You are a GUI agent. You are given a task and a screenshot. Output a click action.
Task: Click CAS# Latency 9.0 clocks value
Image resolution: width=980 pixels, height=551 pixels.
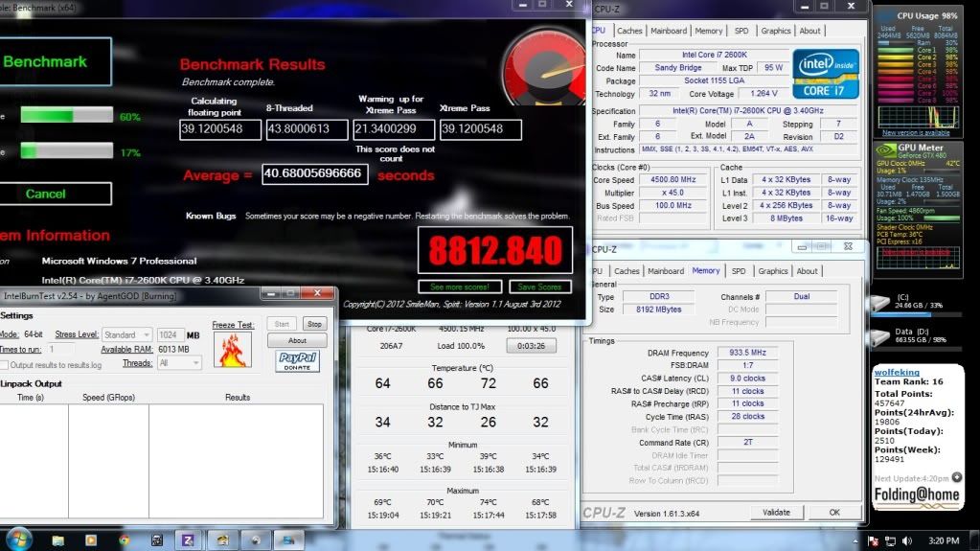point(747,379)
